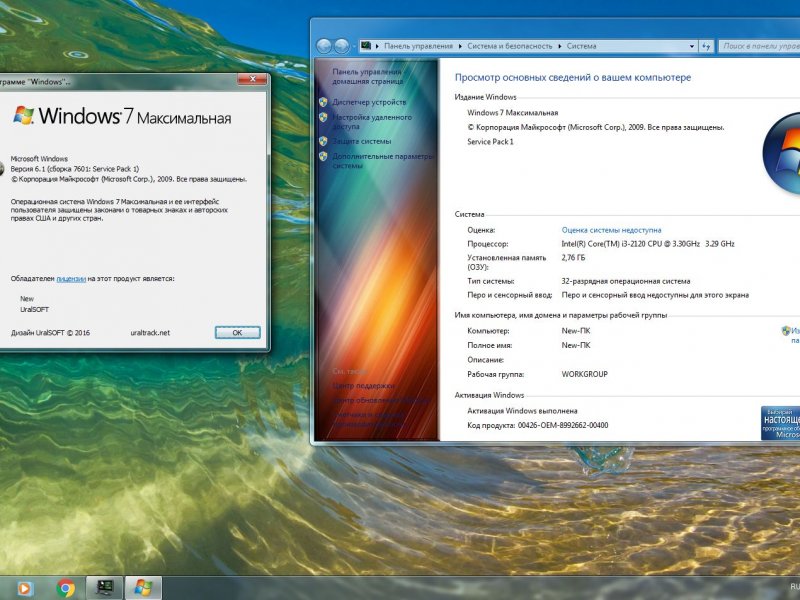Click Windows 7 Максимальная edition text in System window
Image resolution: width=800 pixels, height=600 pixels.
[512, 113]
